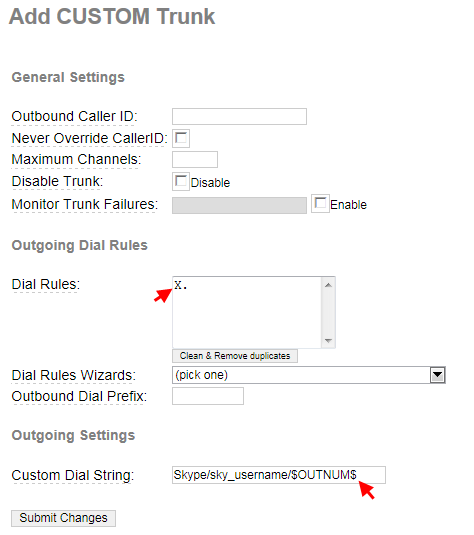Click the Maximum Channels help label

pos(76,159)
